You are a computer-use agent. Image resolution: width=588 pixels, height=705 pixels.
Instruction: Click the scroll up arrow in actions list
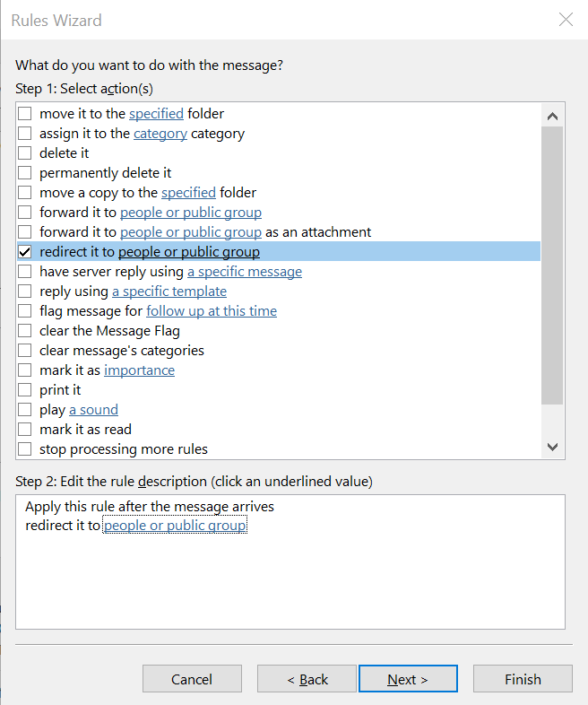(x=552, y=116)
